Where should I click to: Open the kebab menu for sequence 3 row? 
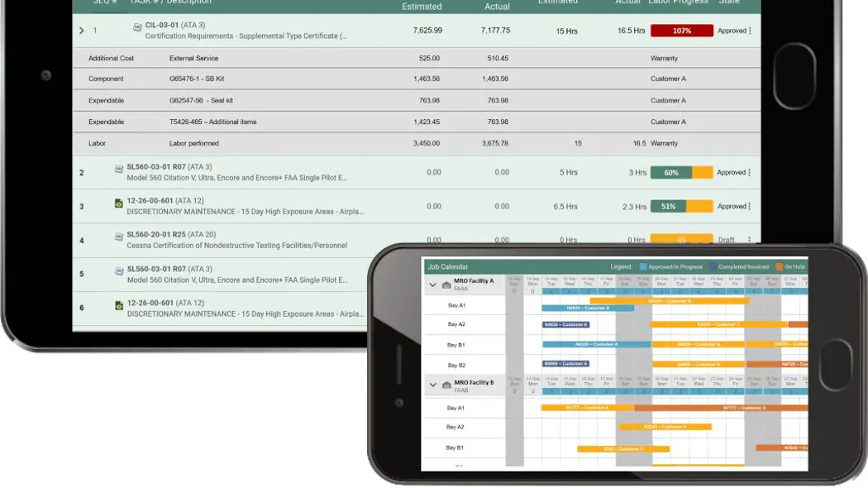[750, 207]
